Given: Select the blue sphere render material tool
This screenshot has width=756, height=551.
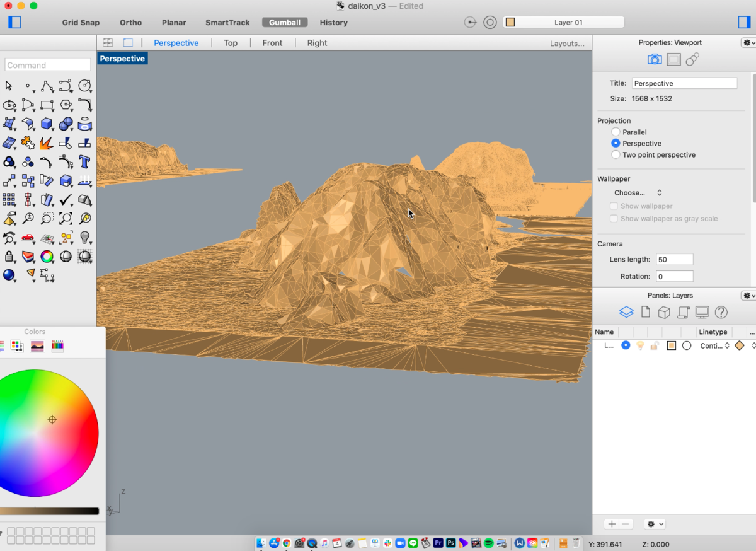Looking at the screenshot, I should point(9,275).
